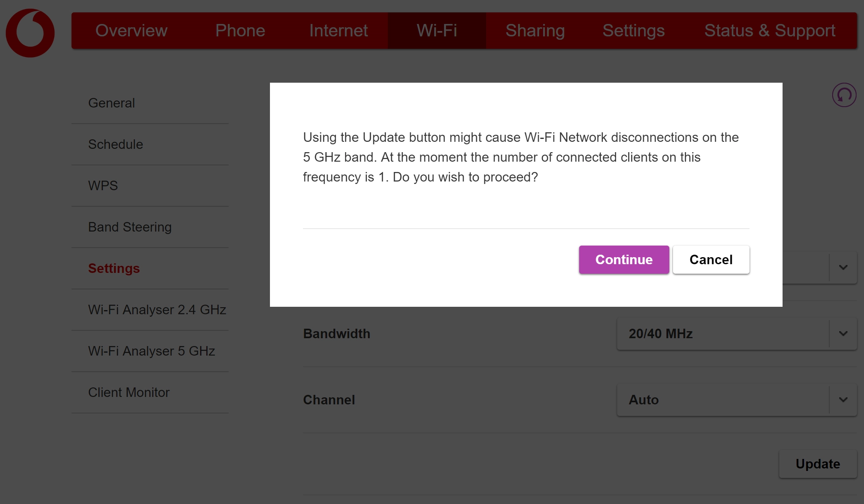Image resolution: width=864 pixels, height=504 pixels.
Task: Open the Sharing tab
Action: (x=535, y=30)
